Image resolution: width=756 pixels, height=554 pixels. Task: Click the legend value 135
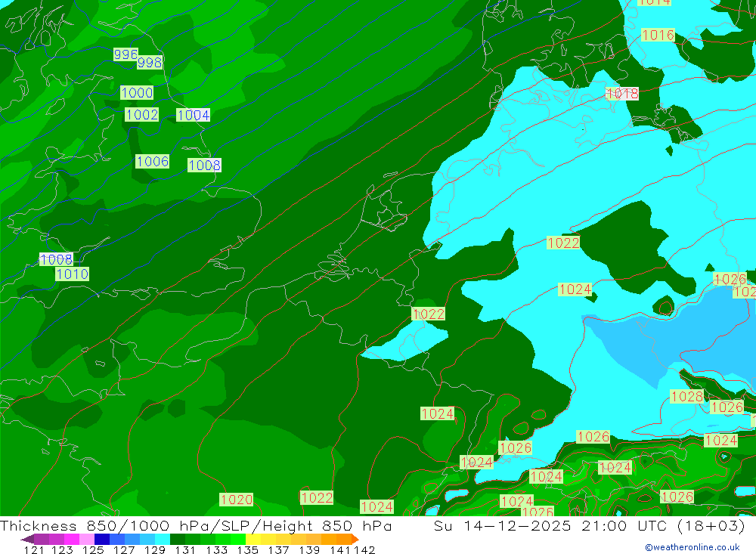(x=247, y=550)
